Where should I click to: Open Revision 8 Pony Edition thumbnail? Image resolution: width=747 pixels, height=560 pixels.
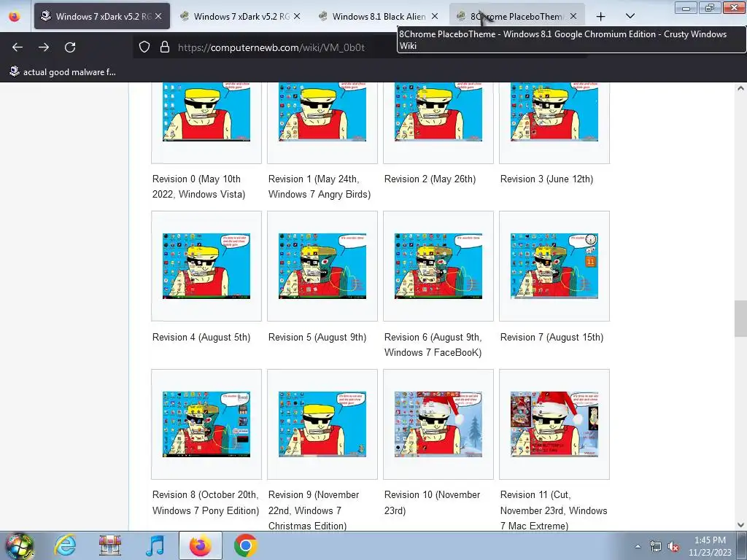tap(206, 424)
